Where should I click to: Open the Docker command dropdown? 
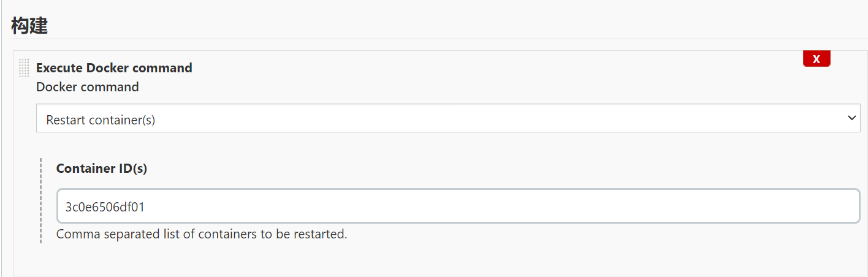pyautogui.click(x=447, y=118)
